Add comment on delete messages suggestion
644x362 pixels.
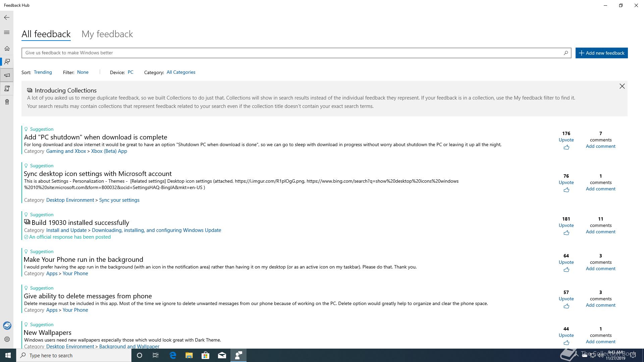click(600, 305)
